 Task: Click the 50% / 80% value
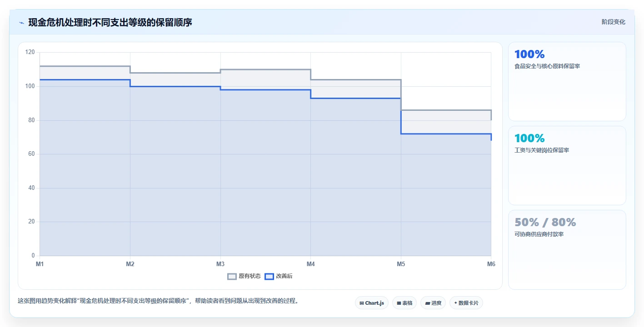(x=545, y=222)
